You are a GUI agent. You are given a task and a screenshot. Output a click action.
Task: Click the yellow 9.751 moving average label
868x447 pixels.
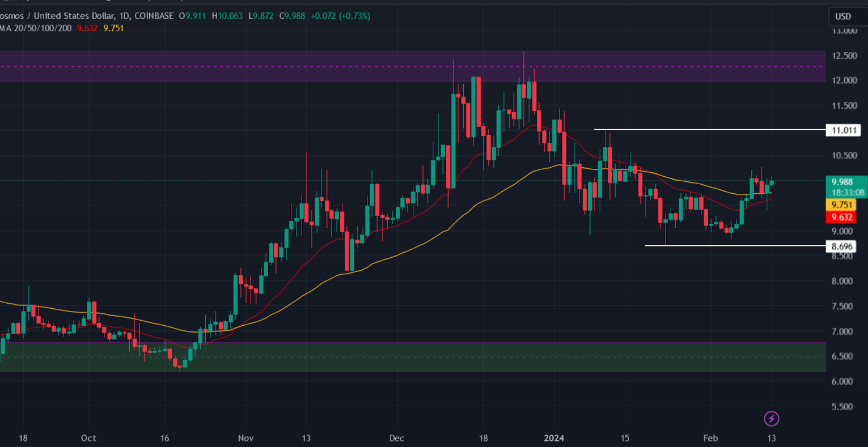pyautogui.click(x=841, y=205)
